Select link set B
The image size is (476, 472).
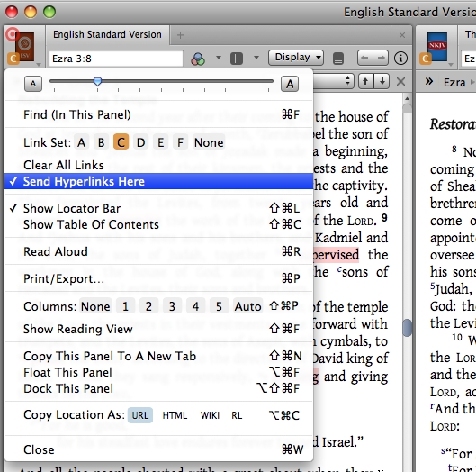(102, 142)
